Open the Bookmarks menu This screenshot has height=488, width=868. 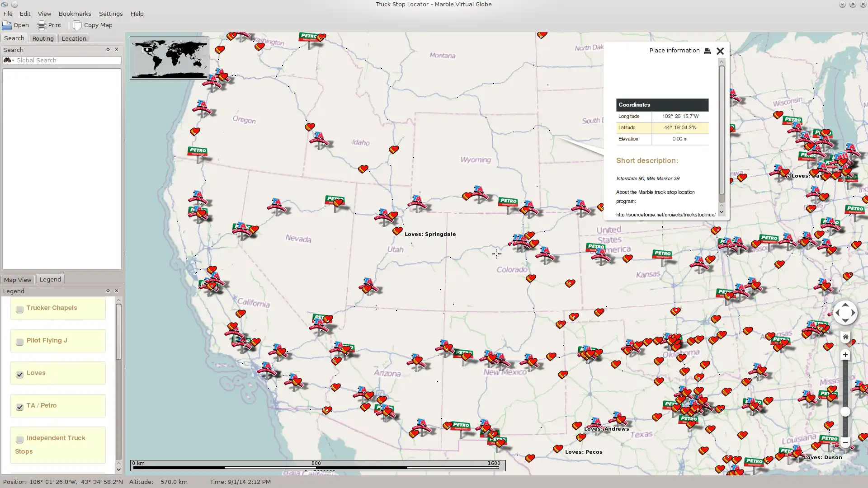(75, 14)
